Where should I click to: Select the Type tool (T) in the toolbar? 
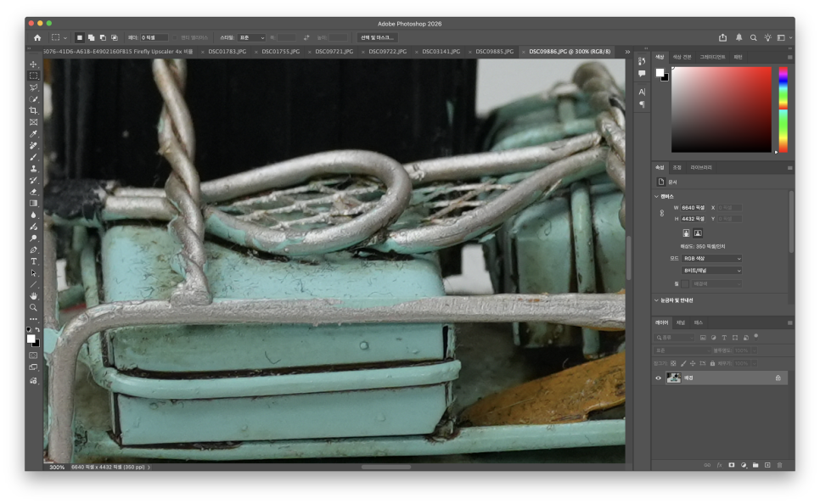(33, 261)
